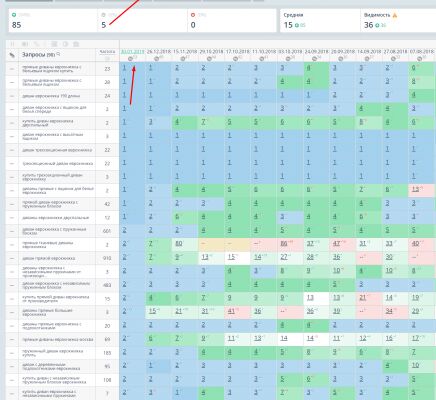Click the small green icon next to Средняя value 15
Image resolution: width=436 pixels, height=400 pixels.
pos(297,25)
